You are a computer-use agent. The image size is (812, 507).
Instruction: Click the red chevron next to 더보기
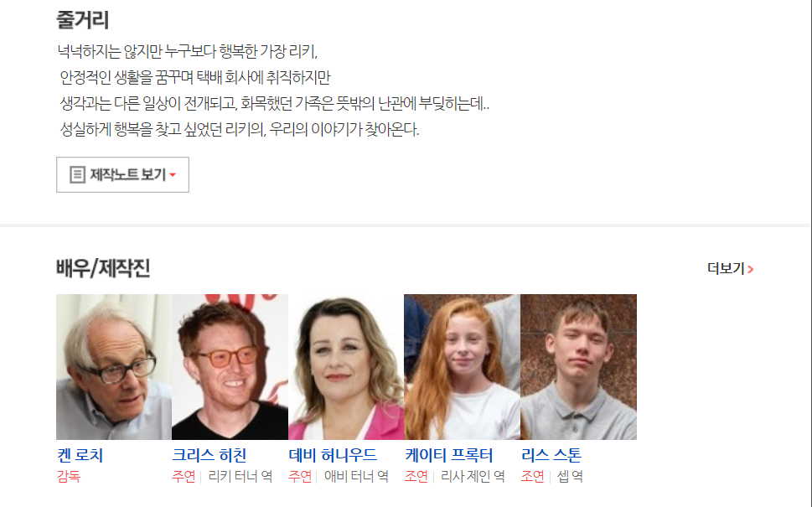click(750, 269)
